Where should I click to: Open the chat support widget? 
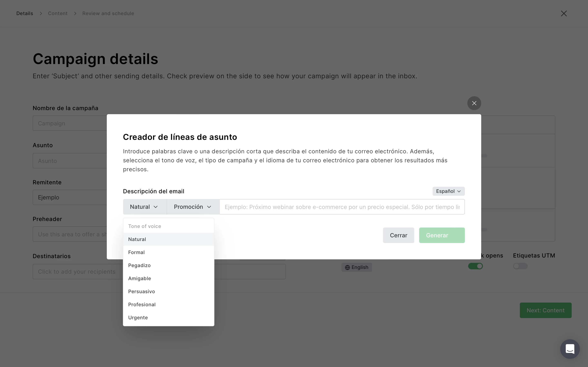(x=570, y=349)
